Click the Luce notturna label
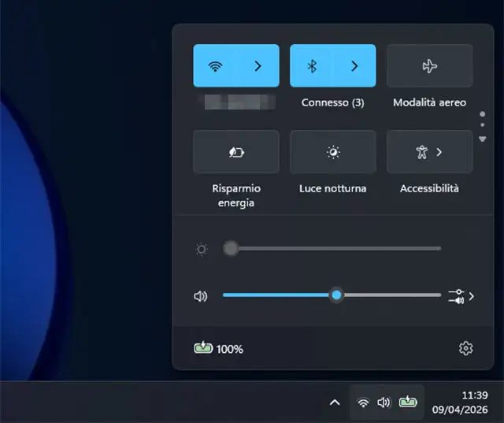The image size is (504, 423). point(333,188)
